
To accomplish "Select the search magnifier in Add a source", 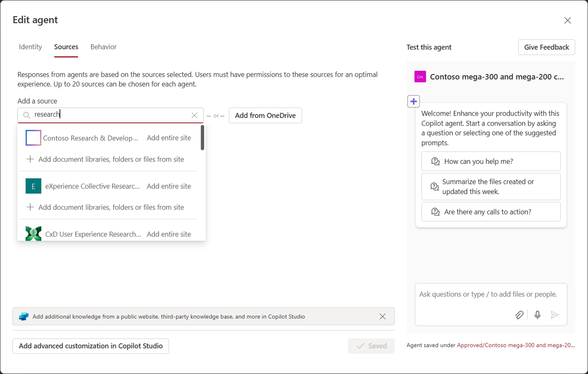I will click(x=27, y=115).
